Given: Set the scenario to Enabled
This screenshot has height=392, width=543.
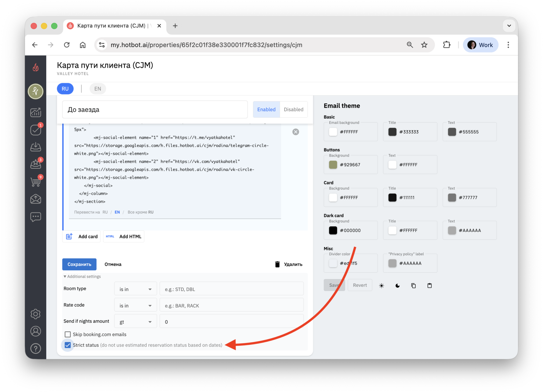Looking at the screenshot, I should pos(266,109).
